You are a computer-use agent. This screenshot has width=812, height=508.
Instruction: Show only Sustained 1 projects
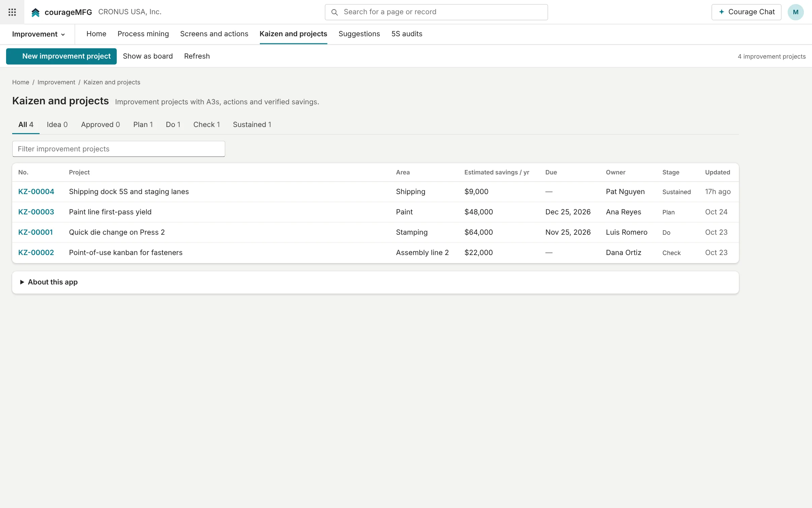click(252, 125)
